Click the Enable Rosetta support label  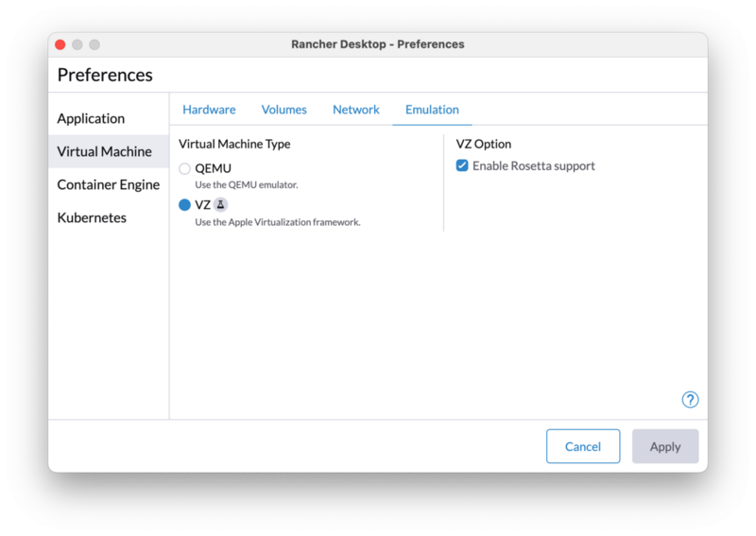pos(533,166)
